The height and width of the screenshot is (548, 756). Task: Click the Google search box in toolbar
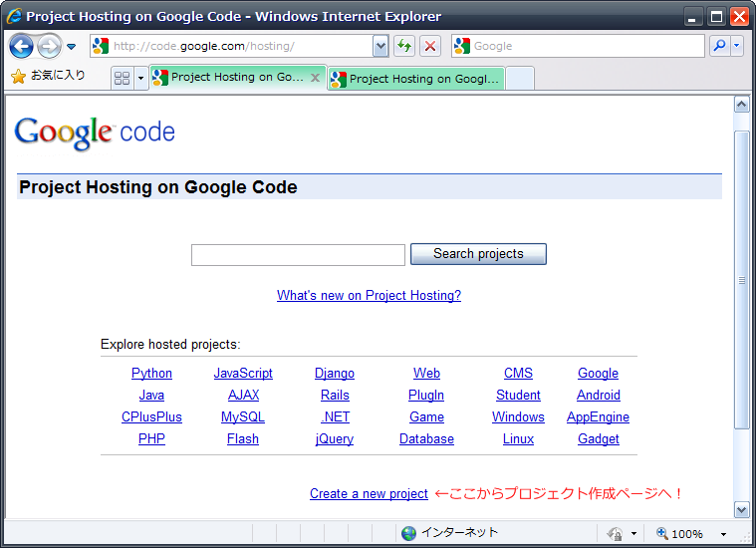pyautogui.click(x=578, y=46)
